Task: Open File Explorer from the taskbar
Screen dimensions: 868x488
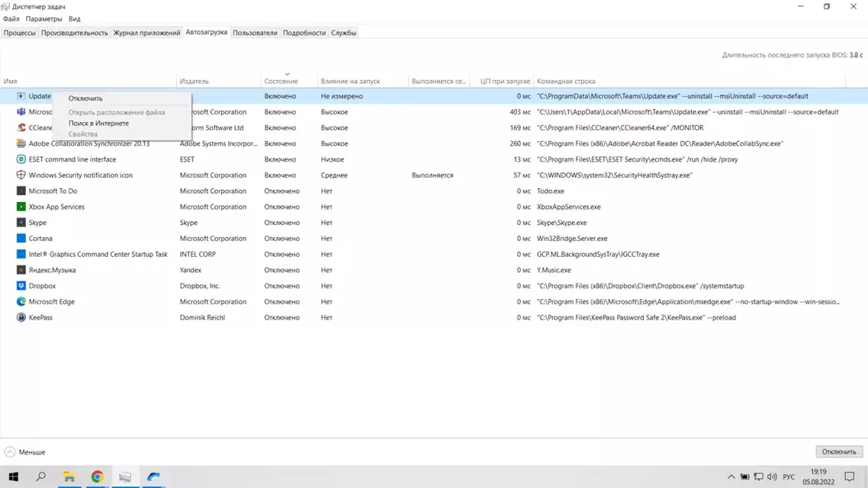Action: (x=69, y=477)
